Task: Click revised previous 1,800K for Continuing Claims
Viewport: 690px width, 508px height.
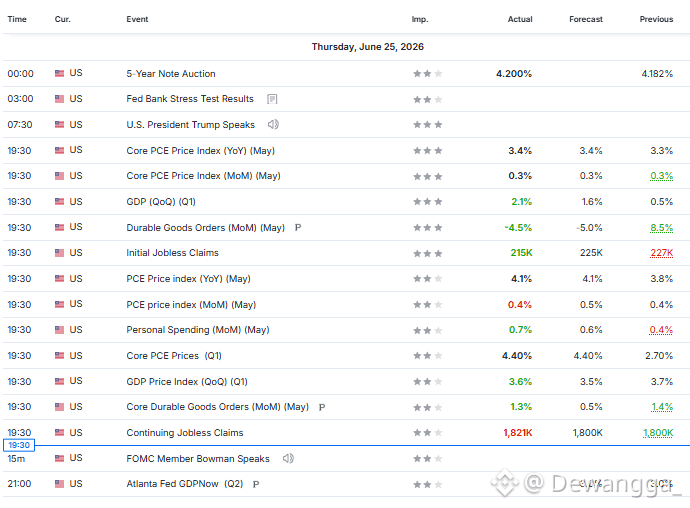Action: [x=658, y=433]
